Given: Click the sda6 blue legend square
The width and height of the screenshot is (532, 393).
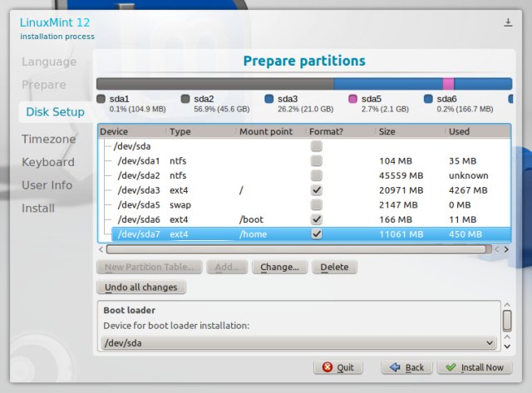Looking at the screenshot, I should coord(428,99).
